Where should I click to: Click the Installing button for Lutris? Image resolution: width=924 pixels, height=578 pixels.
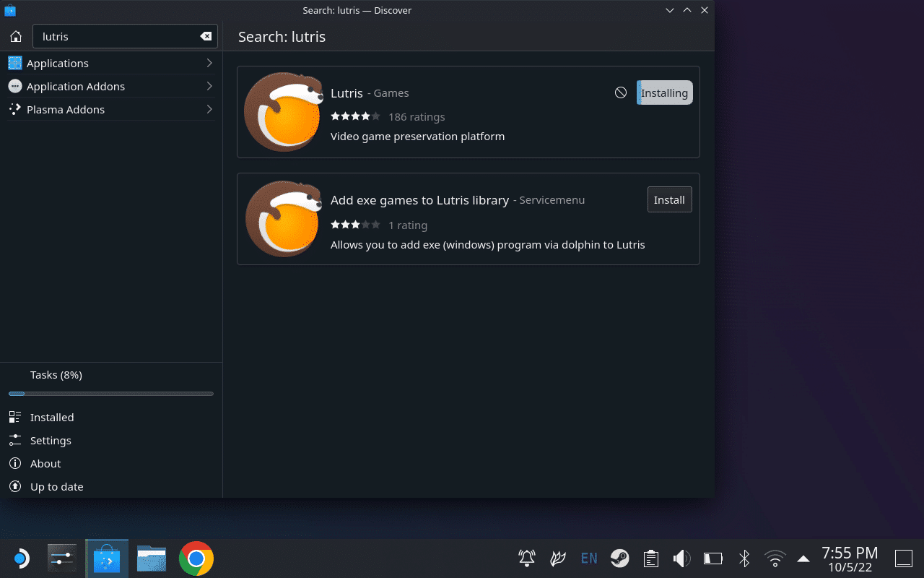pyautogui.click(x=664, y=92)
